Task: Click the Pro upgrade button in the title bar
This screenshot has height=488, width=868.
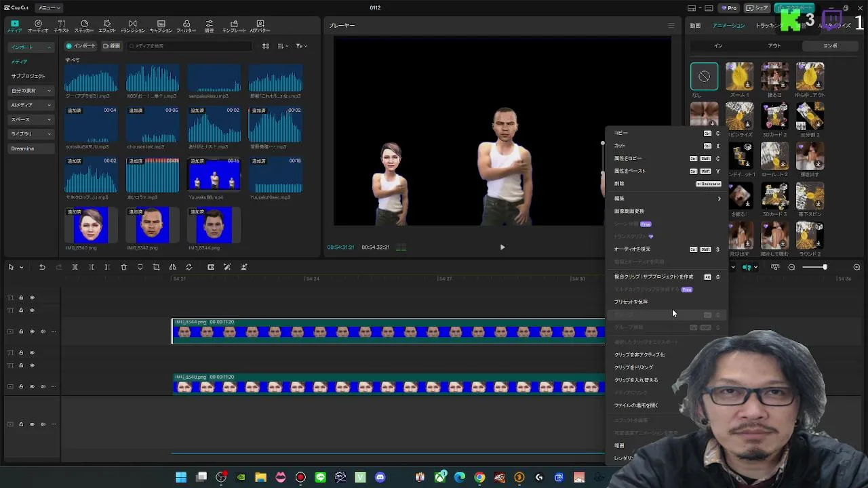Action: [x=729, y=8]
